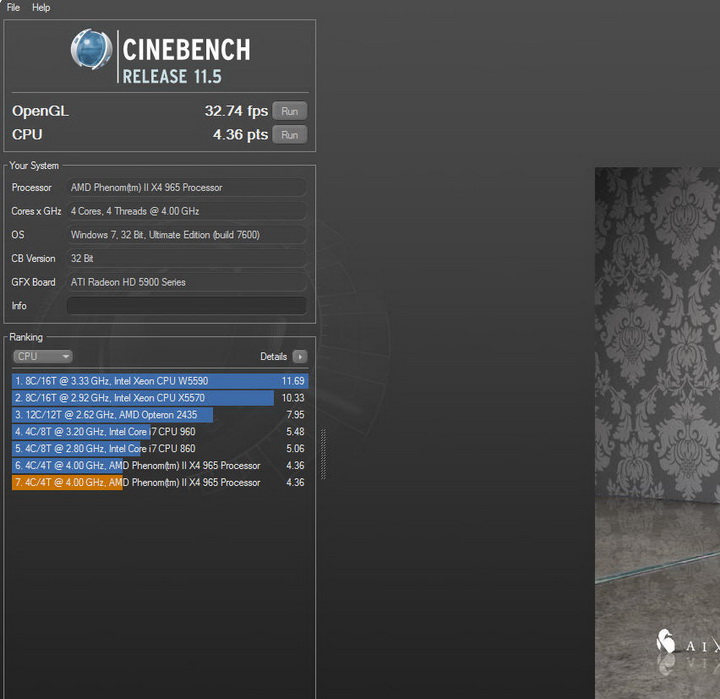
Task: Select the orange highlighted ranking entry 7
Action: coord(160,483)
